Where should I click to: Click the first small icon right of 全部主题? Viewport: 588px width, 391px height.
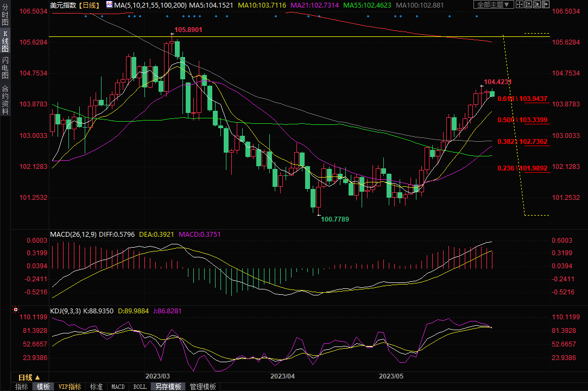point(519,5)
